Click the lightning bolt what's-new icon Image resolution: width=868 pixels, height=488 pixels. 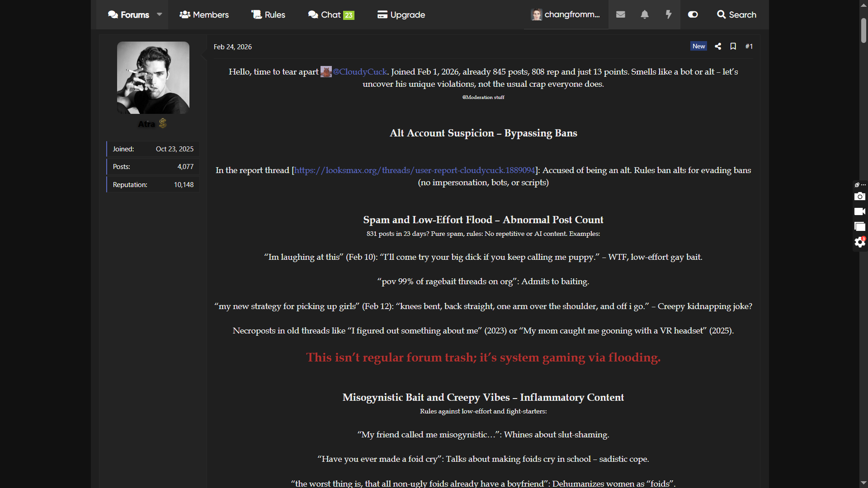pos(669,14)
